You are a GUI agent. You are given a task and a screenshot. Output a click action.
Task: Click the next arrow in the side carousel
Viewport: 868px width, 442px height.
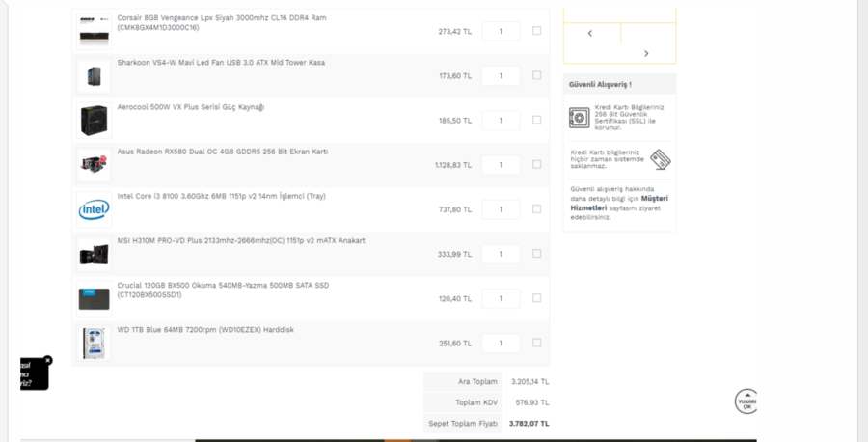click(646, 54)
